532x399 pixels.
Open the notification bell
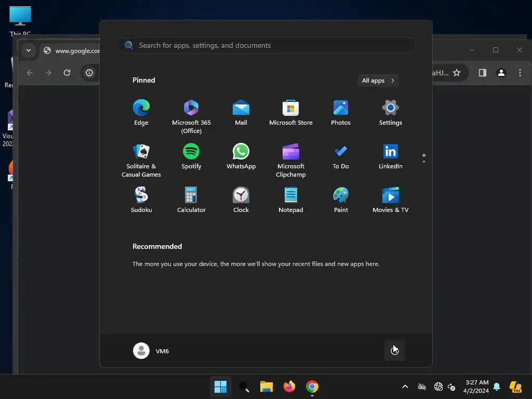coord(497,387)
